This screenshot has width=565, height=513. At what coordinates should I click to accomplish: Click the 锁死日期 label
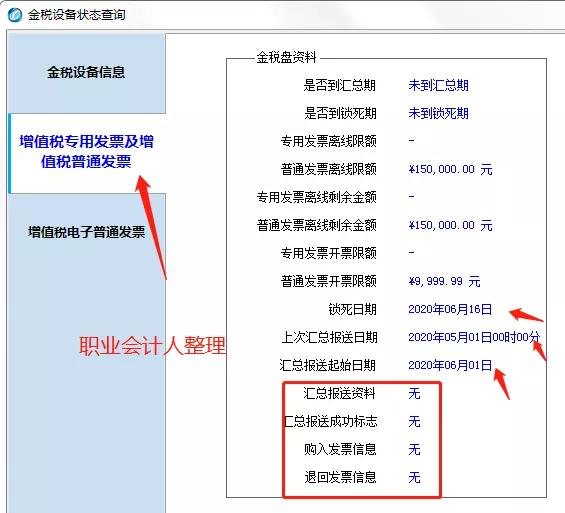point(352,309)
